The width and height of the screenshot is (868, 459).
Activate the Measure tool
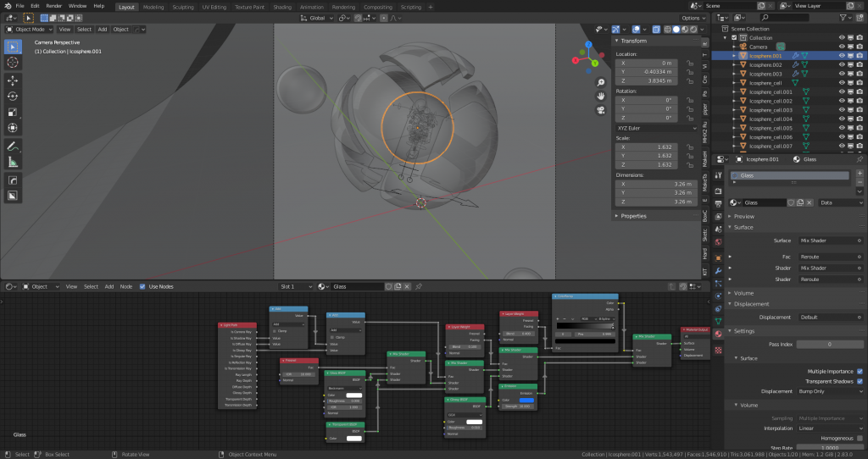[13, 162]
